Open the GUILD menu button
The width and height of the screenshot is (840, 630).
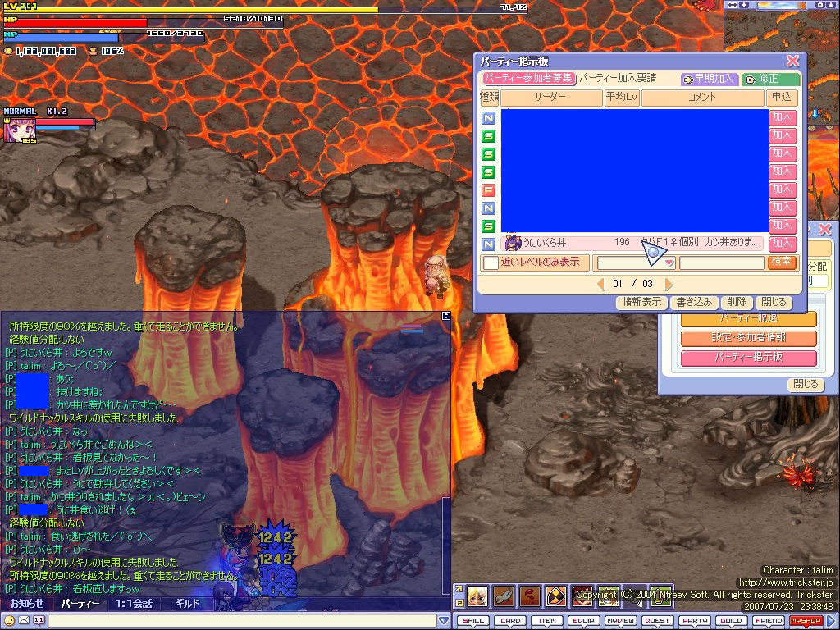732,620
